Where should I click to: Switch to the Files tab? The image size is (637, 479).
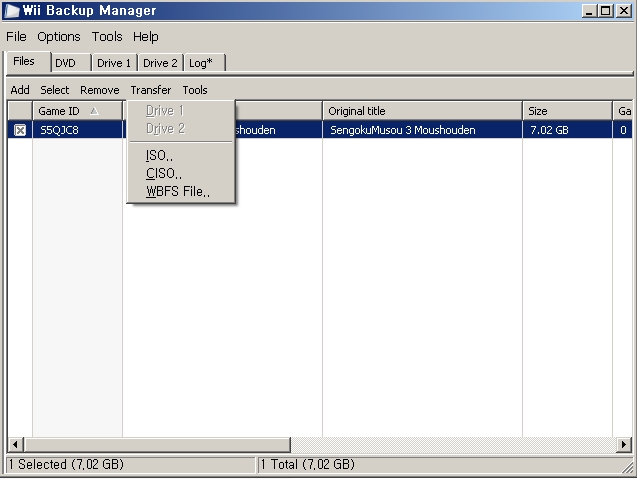click(28, 62)
